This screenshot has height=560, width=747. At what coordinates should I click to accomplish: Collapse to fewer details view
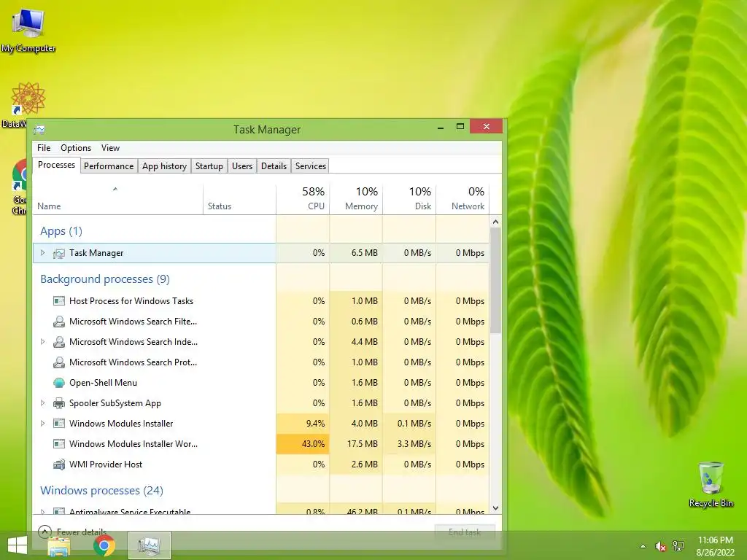pos(72,532)
